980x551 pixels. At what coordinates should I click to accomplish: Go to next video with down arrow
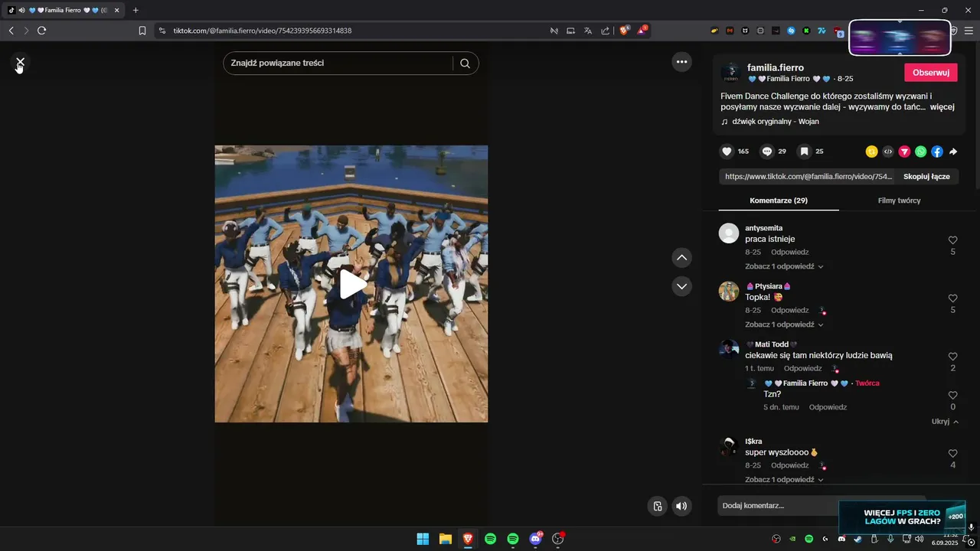(681, 286)
